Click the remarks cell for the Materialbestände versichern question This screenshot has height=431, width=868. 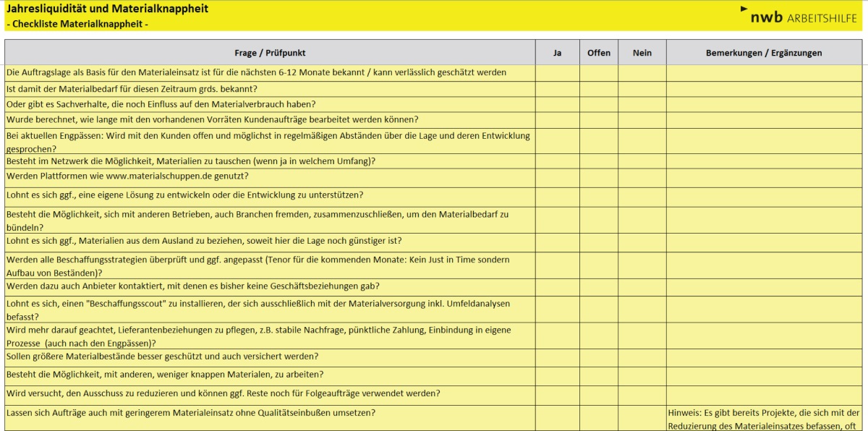[x=764, y=357]
